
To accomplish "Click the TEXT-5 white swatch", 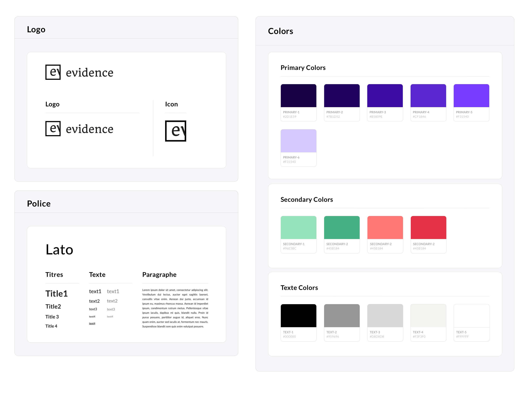I will (471, 316).
